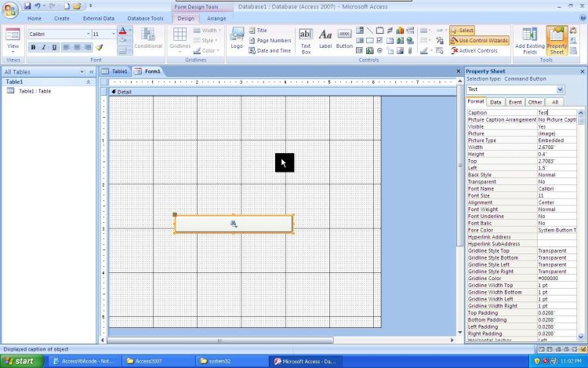Select the Option Button control

(x=380, y=50)
